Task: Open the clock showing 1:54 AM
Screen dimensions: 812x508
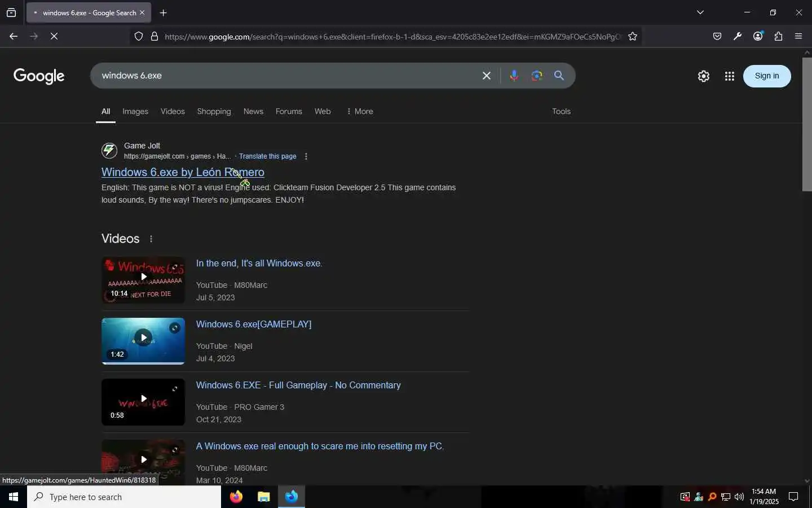Action: point(764,497)
